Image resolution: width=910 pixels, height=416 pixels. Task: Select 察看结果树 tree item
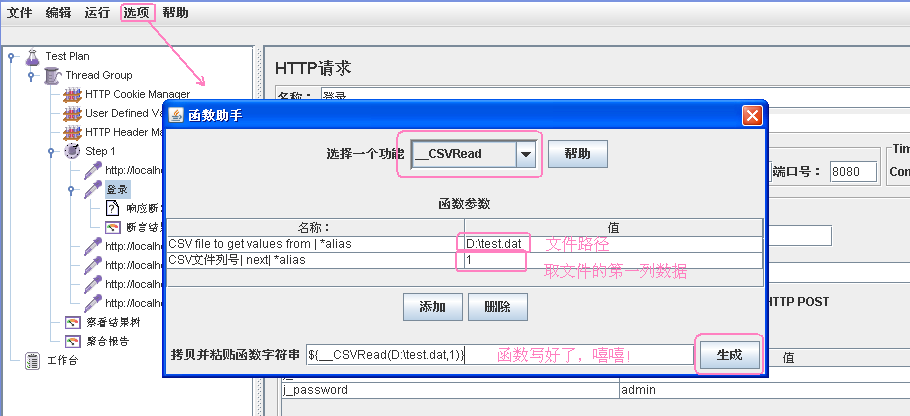pyautogui.click(x=113, y=322)
